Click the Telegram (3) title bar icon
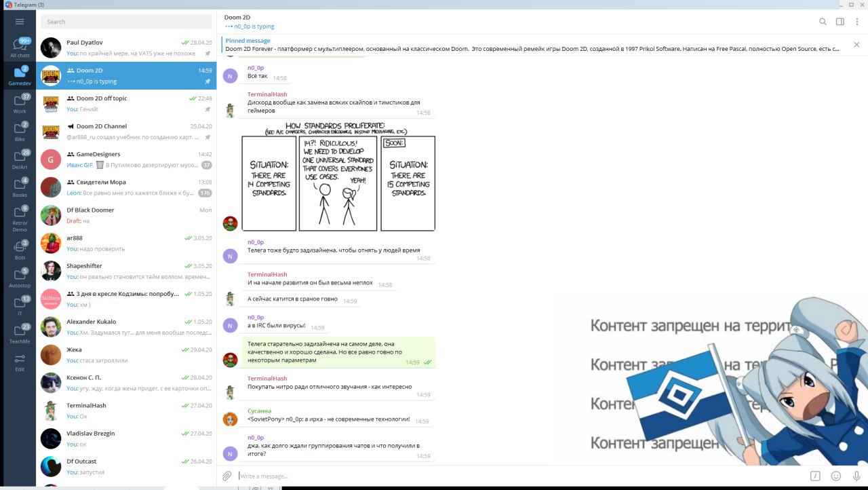The width and height of the screenshot is (868, 490). coord(7,5)
